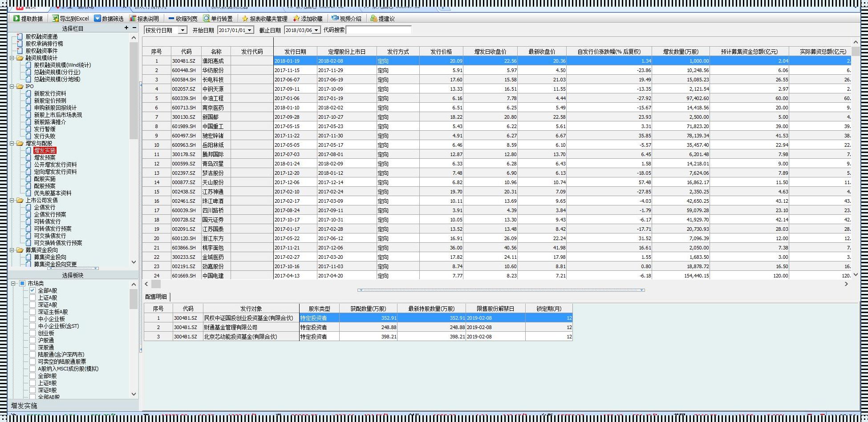Screen dimensions: 868x422
Task: Click the 锁定期(月) column header
Action: click(549, 309)
